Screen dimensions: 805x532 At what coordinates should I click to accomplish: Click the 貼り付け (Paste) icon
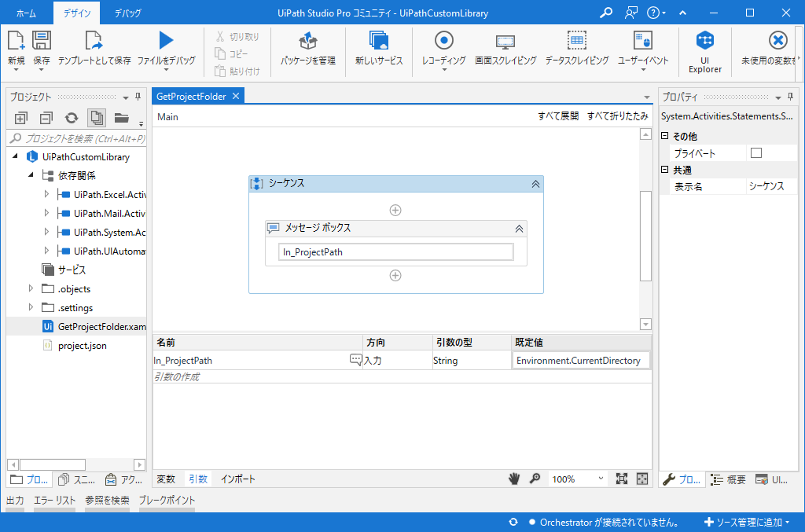tap(220, 71)
